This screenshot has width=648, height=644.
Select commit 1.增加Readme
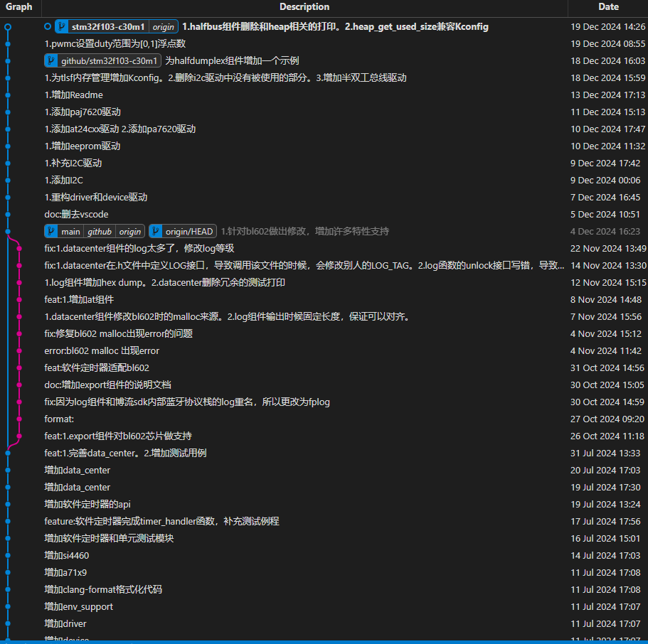[73, 95]
